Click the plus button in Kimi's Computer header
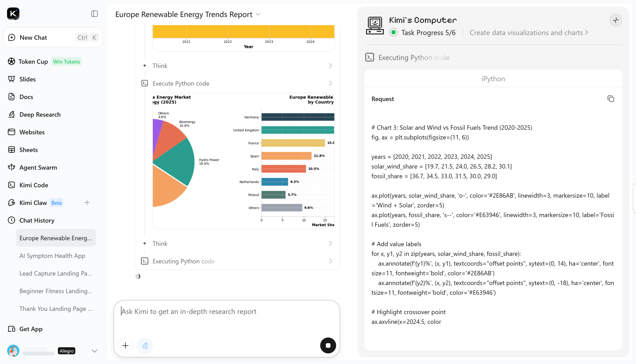 click(616, 20)
